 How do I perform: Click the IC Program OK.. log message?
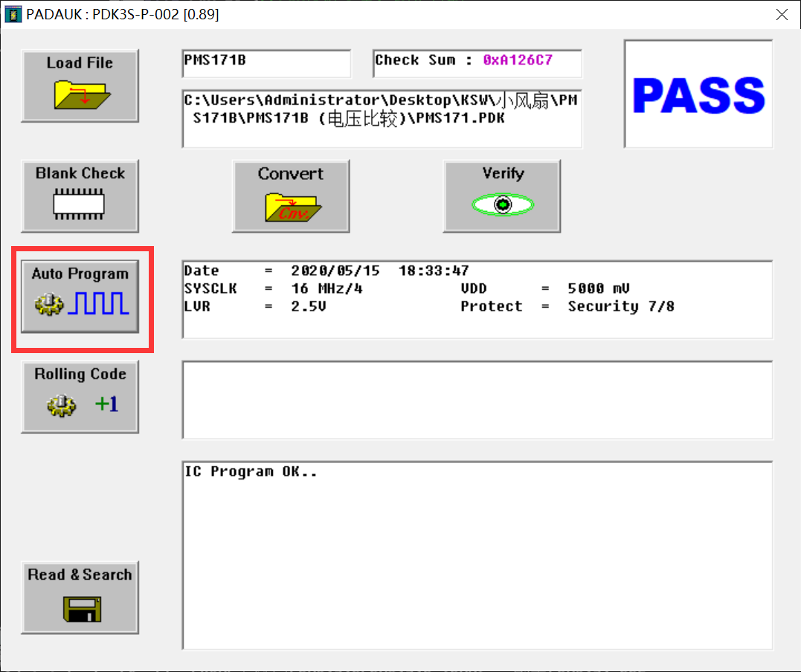[251, 471]
